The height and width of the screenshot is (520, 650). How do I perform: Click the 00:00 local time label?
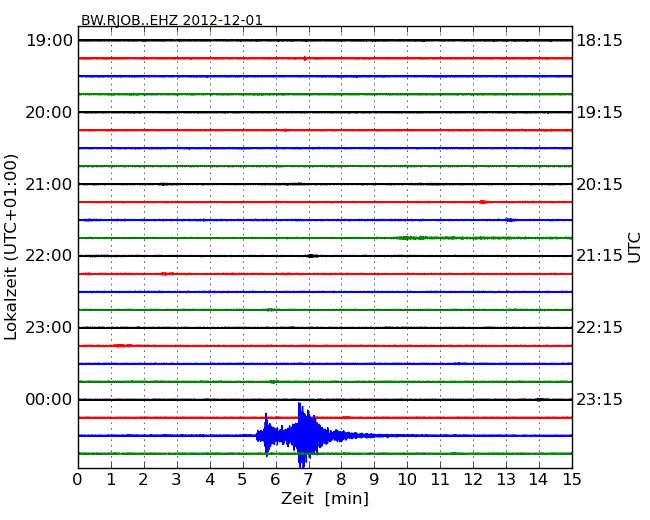(49, 399)
